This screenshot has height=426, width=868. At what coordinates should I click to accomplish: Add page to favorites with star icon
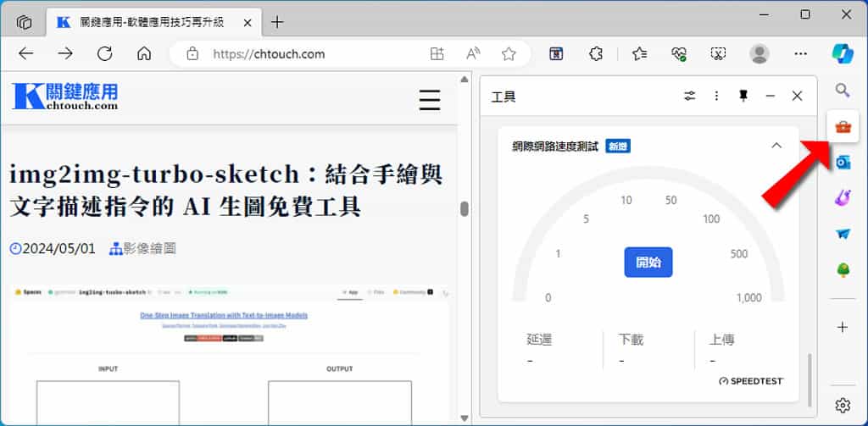[509, 54]
